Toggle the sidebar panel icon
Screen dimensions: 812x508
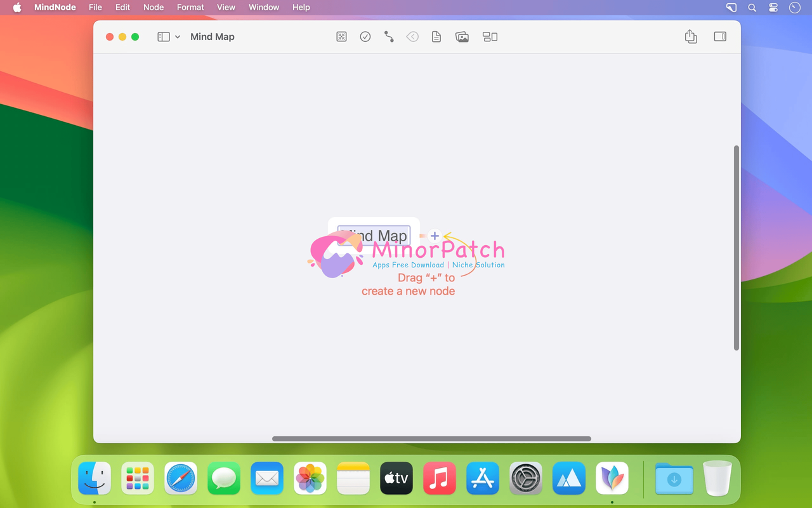click(164, 37)
